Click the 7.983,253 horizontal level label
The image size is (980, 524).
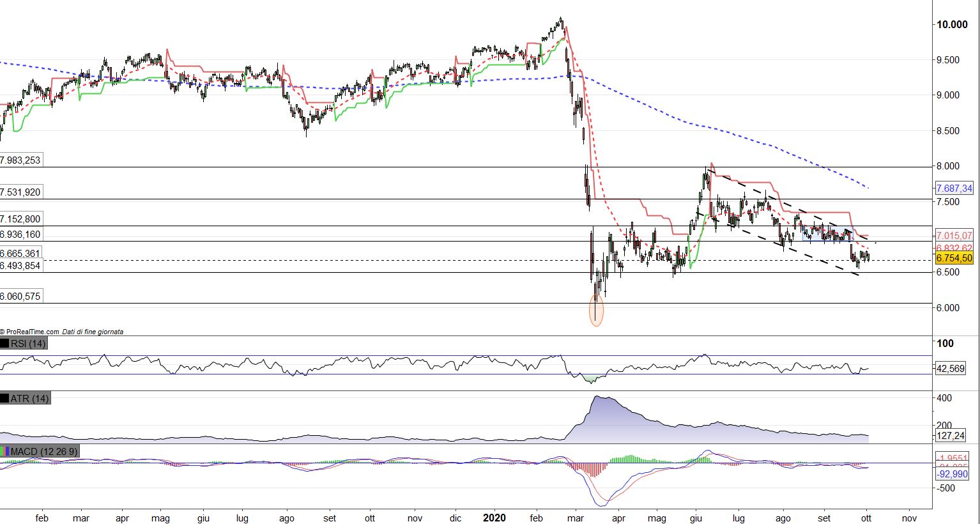[x=21, y=160]
